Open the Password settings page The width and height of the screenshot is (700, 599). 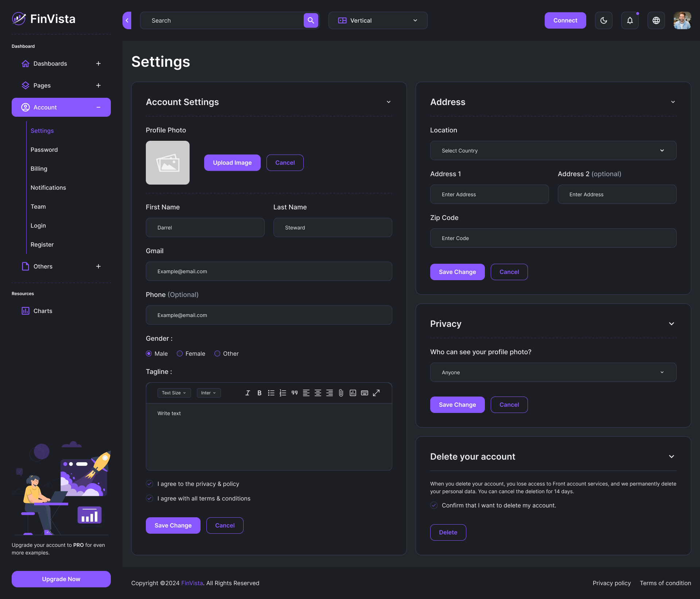tap(44, 150)
